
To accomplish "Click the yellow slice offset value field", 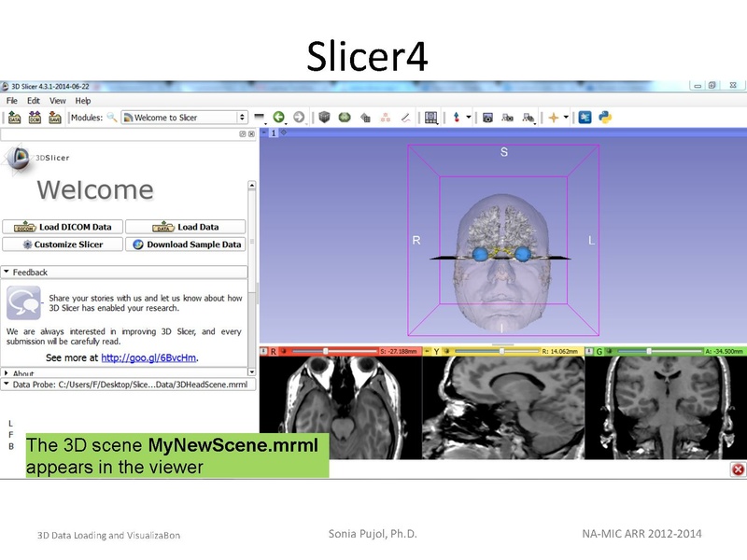I will coord(561,352).
